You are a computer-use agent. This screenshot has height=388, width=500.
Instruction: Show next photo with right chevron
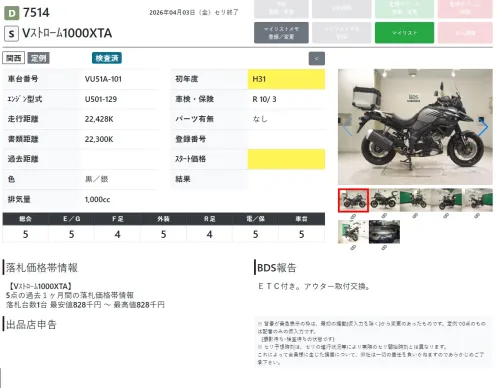point(483,127)
